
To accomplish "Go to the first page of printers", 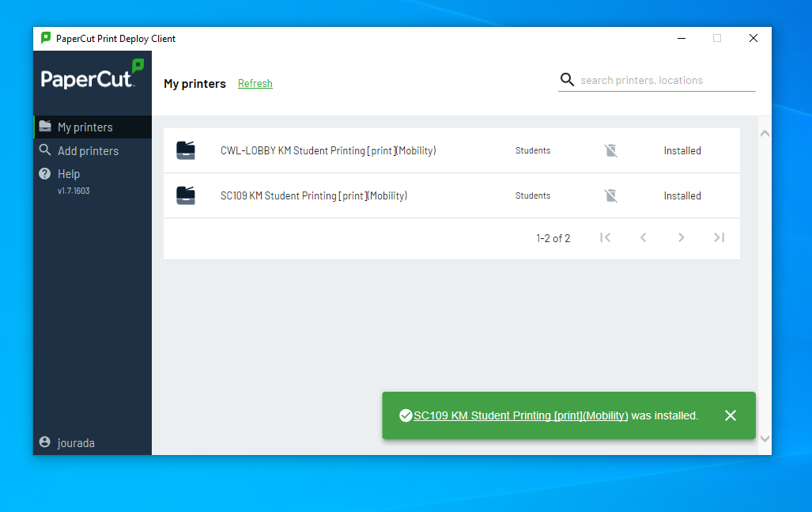I will [606, 237].
